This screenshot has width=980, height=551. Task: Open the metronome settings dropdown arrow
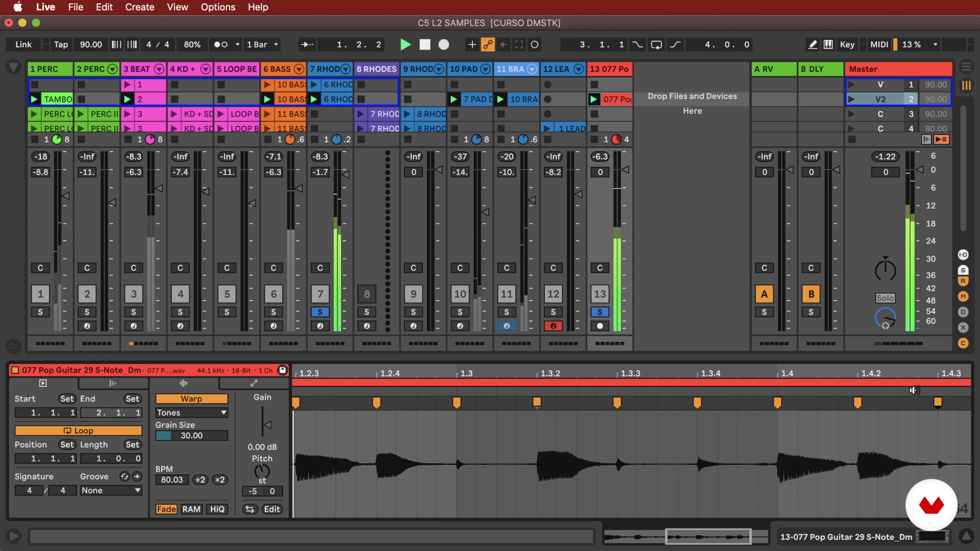(237, 44)
